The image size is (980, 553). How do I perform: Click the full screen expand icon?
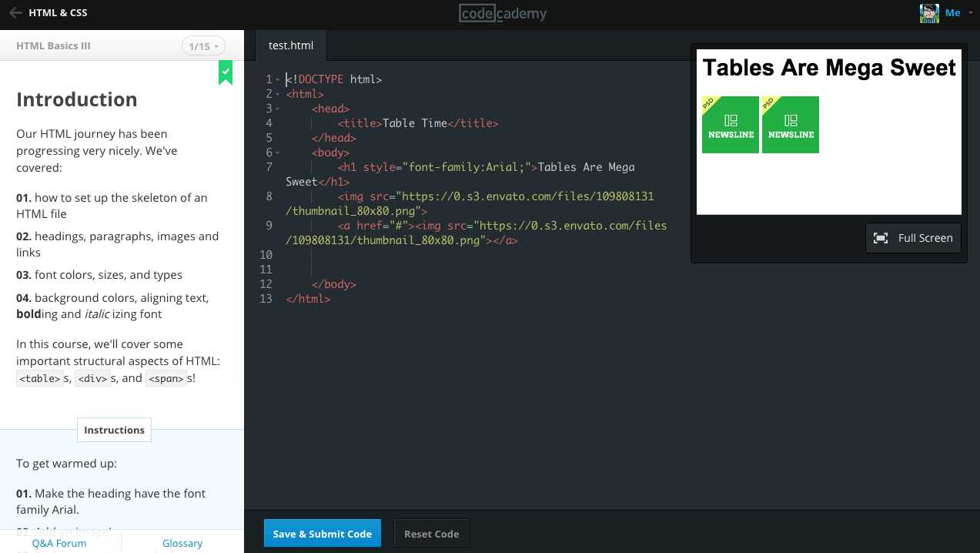click(881, 238)
